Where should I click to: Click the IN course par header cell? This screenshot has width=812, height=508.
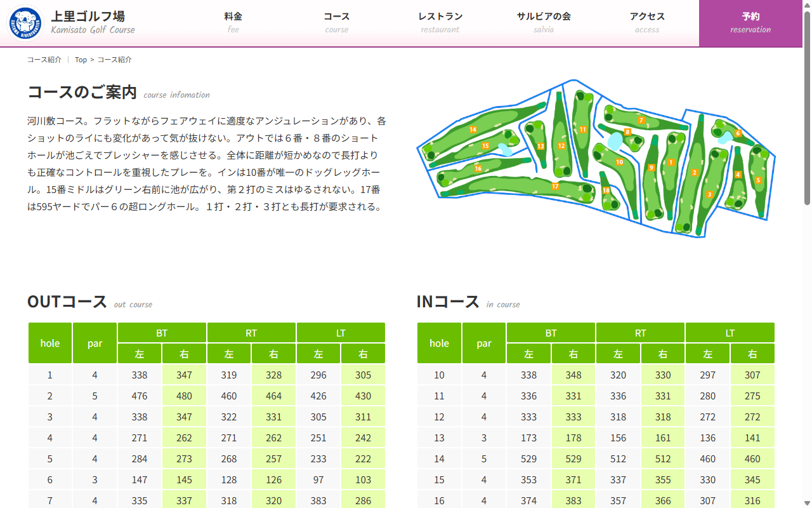click(x=484, y=343)
